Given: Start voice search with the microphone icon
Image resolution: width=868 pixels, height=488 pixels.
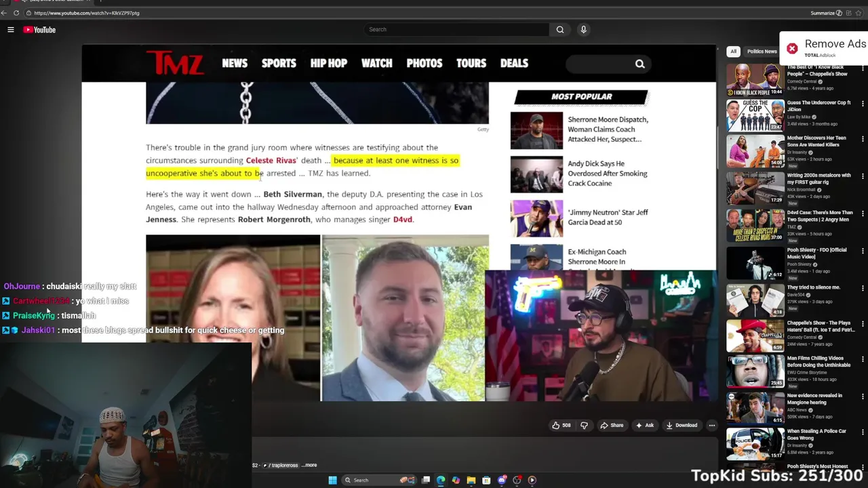Looking at the screenshot, I should coord(583,30).
